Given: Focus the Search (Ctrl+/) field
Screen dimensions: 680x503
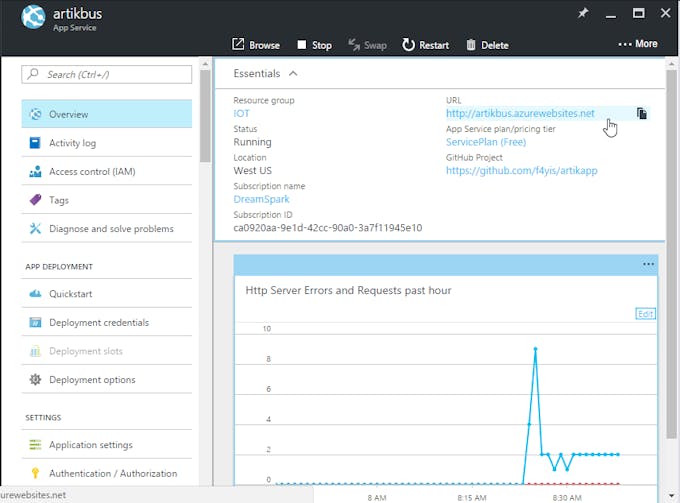Looking at the screenshot, I should click(x=107, y=74).
